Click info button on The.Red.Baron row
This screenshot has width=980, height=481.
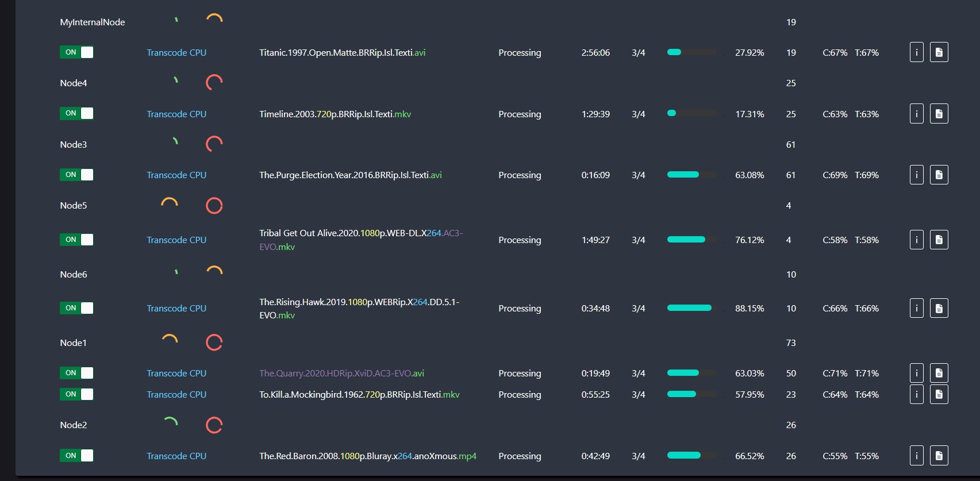pyautogui.click(x=916, y=456)
